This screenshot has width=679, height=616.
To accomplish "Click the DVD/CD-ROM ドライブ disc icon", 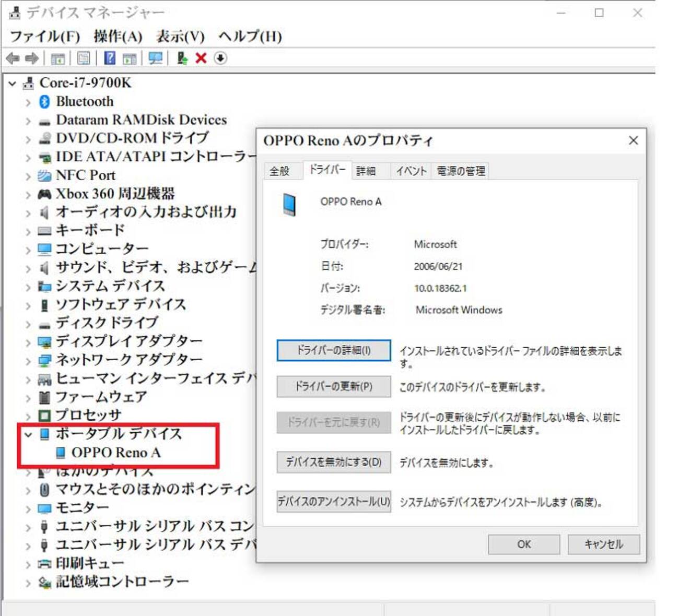I will coord(45,139).
